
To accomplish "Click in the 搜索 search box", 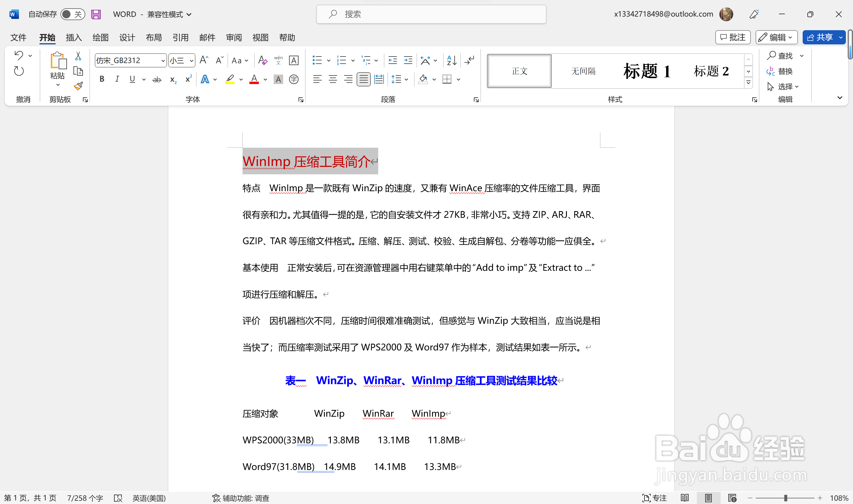I will click(x=431, y=14).
